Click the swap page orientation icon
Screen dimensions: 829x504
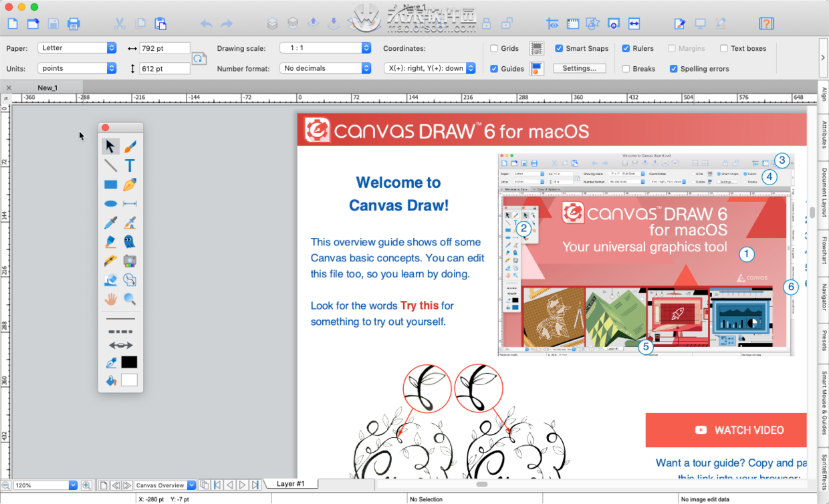[x=199, y=59]
